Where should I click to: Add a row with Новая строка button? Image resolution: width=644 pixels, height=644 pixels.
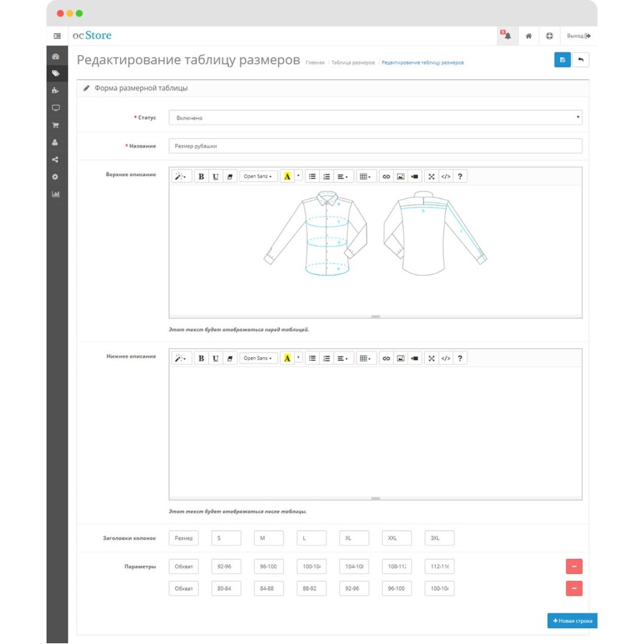[x=572, y=620]
